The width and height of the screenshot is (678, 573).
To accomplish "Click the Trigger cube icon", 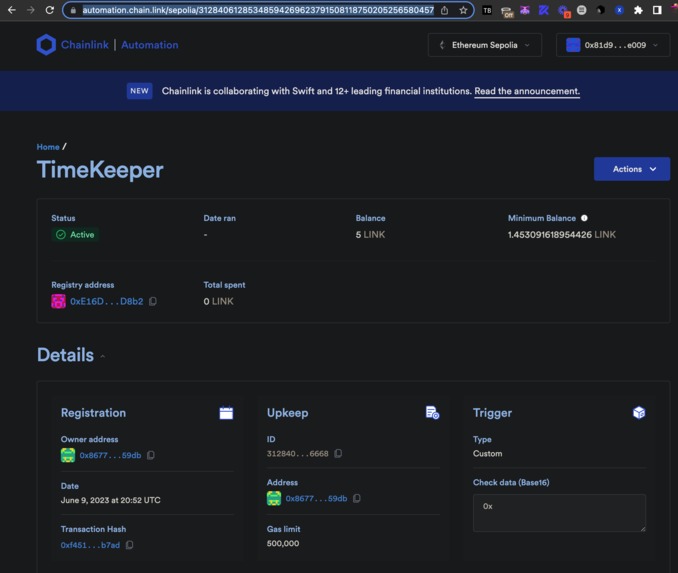I will (x=639, y=413).
